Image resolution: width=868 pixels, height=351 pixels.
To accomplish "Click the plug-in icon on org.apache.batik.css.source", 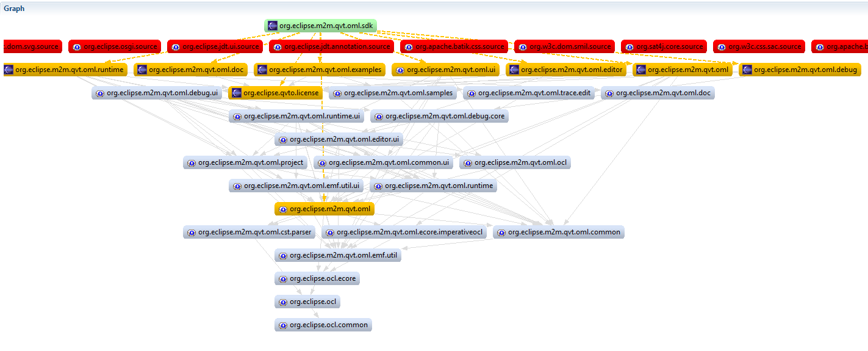I will [x=409, y=46].
